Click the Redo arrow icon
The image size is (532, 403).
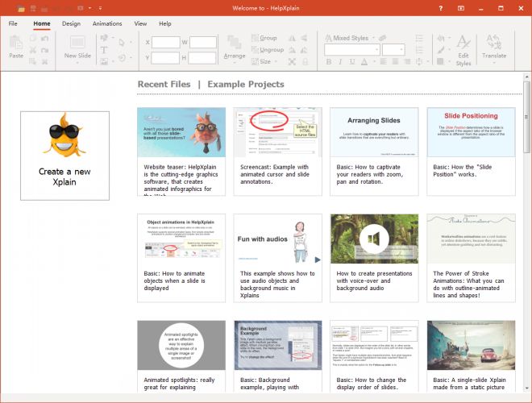click(x=44, y=50)
